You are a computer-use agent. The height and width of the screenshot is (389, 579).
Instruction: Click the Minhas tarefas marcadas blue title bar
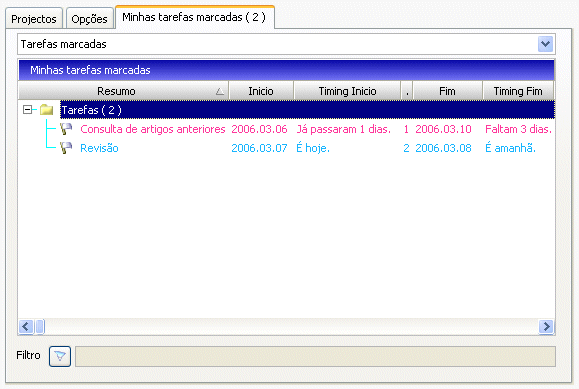[x=286, y=70]
